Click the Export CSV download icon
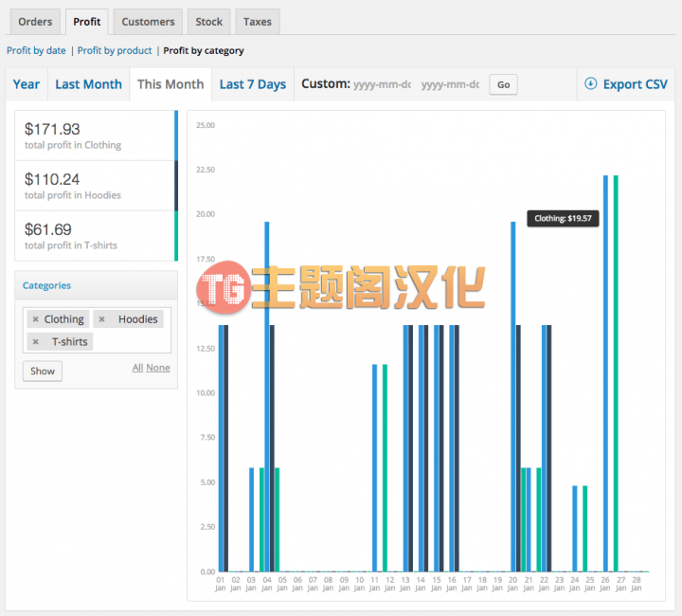The image size is (682, 616). click(590, 83)
